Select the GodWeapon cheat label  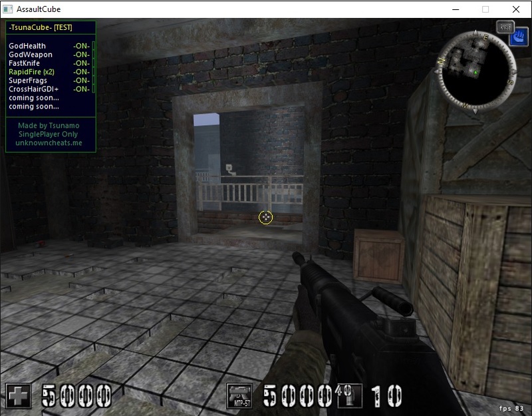pos(31,55)
